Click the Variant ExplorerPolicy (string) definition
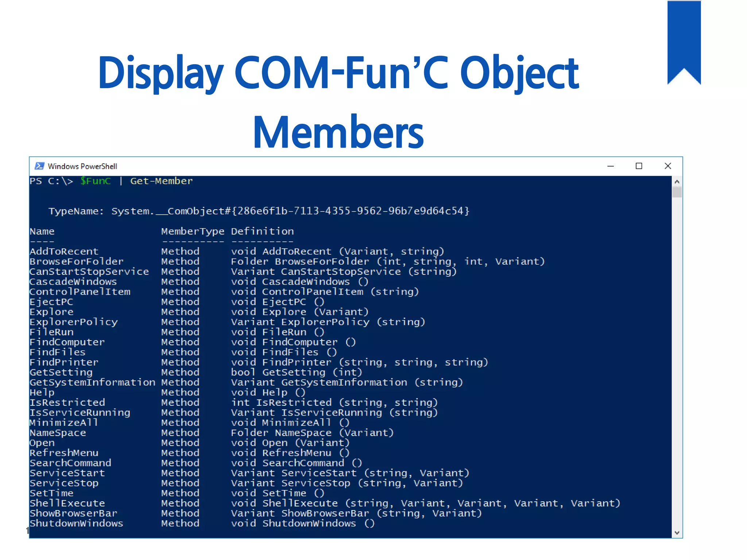Screen dimensions: 747x560 [x=328, y=322]
